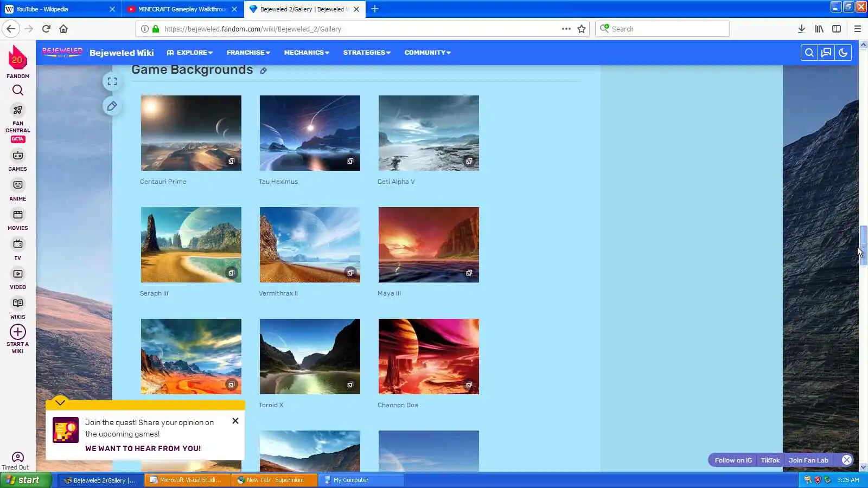Edit the Game Backgrounds section via pencil
Viewport: 868px width, 488px height.
click(263, 70)
